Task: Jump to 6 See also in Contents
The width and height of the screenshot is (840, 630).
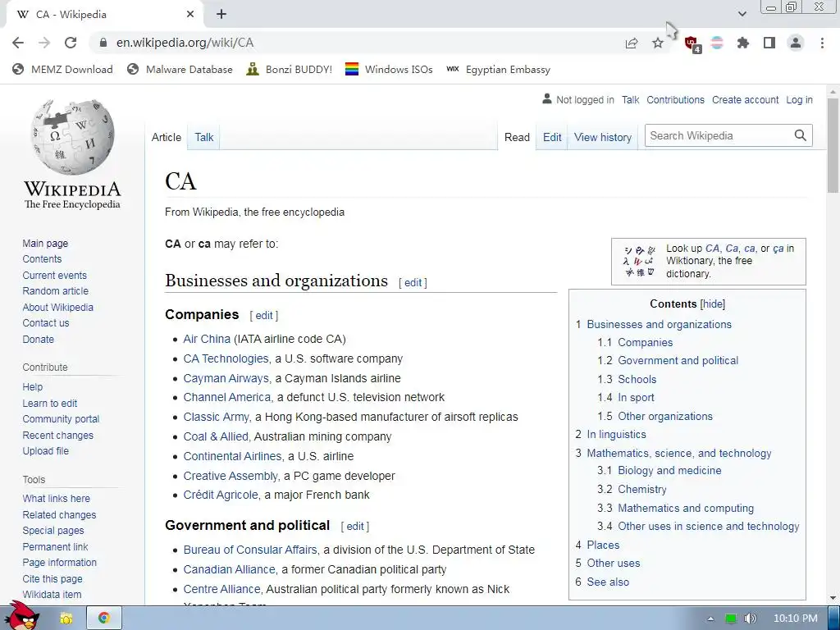Action: tap(602, 582)
